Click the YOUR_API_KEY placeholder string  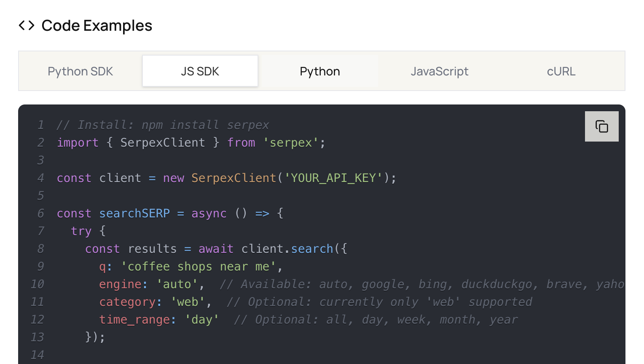(333, 178)
